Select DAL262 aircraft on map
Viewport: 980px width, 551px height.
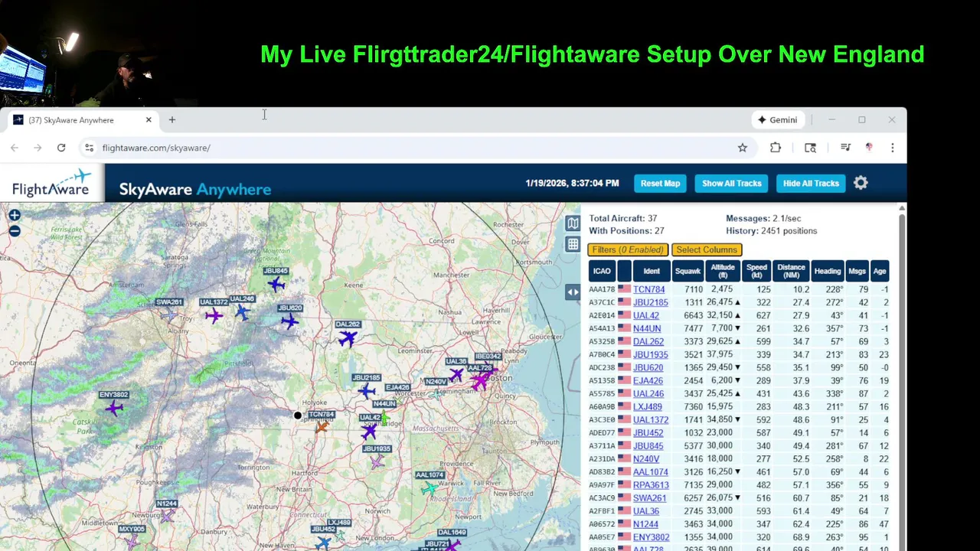click(348, 337)
